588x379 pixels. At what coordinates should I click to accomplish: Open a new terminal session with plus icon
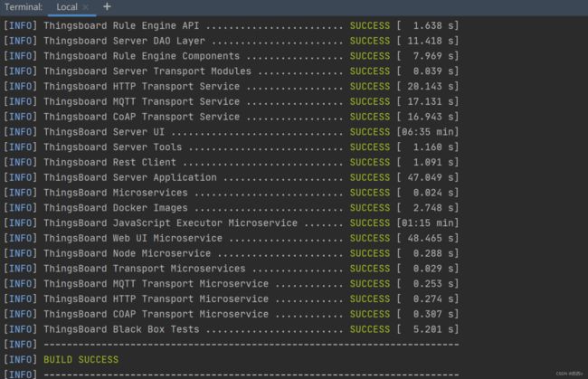[107, 6]
